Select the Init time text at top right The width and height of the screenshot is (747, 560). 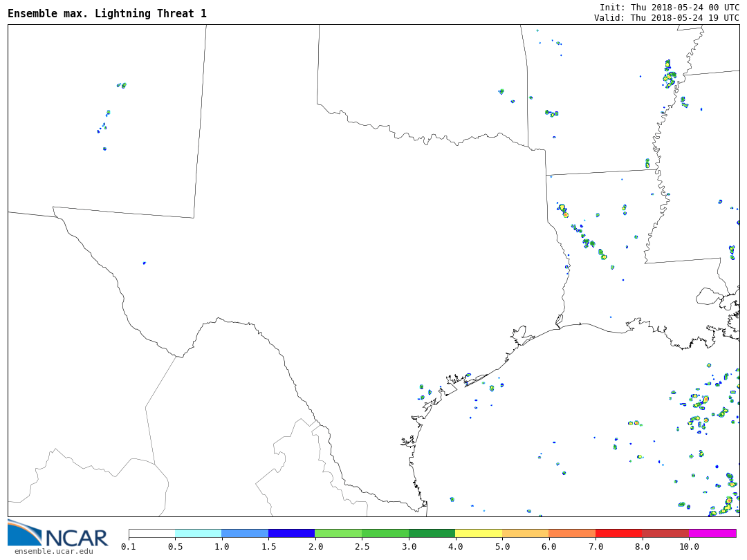(x=669, y=7)
